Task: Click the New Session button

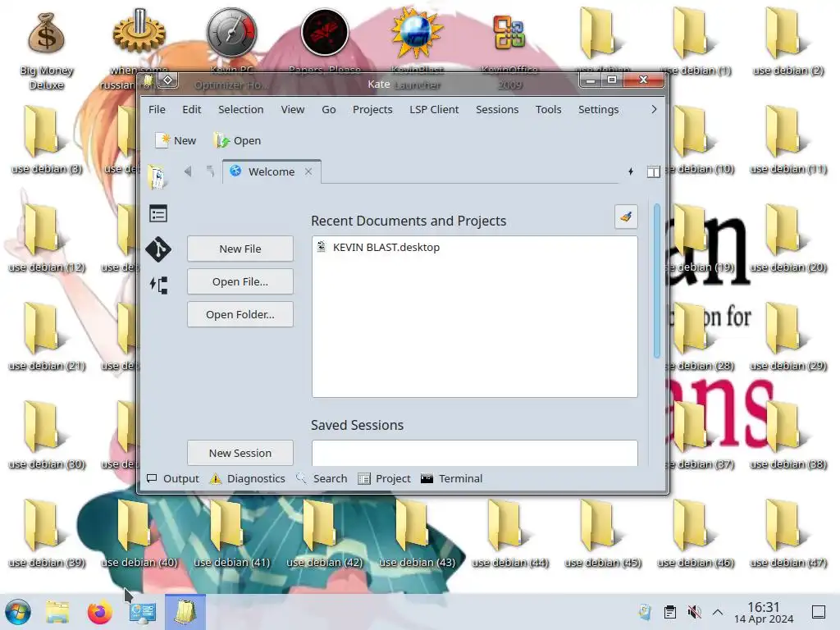Action: (240, 453)
